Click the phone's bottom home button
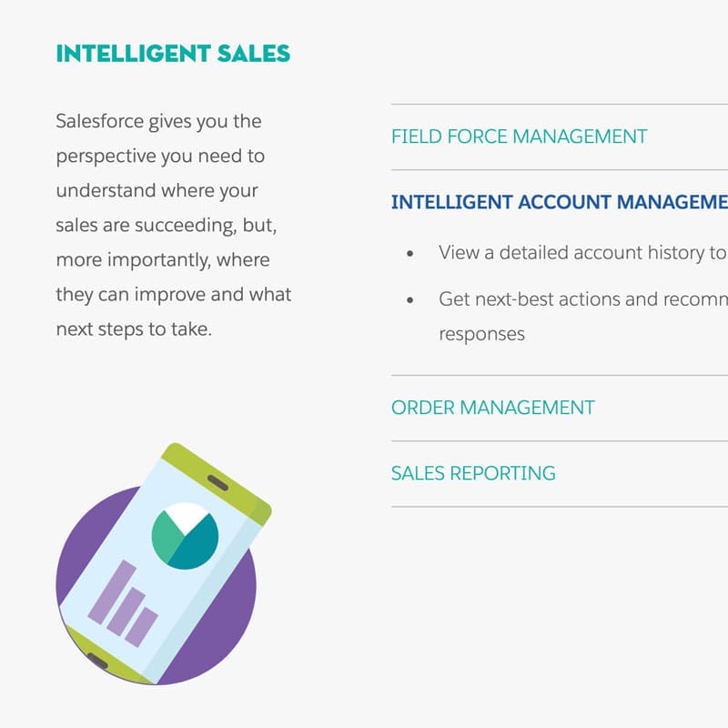 pyautogui.click(x=97, y=661)
